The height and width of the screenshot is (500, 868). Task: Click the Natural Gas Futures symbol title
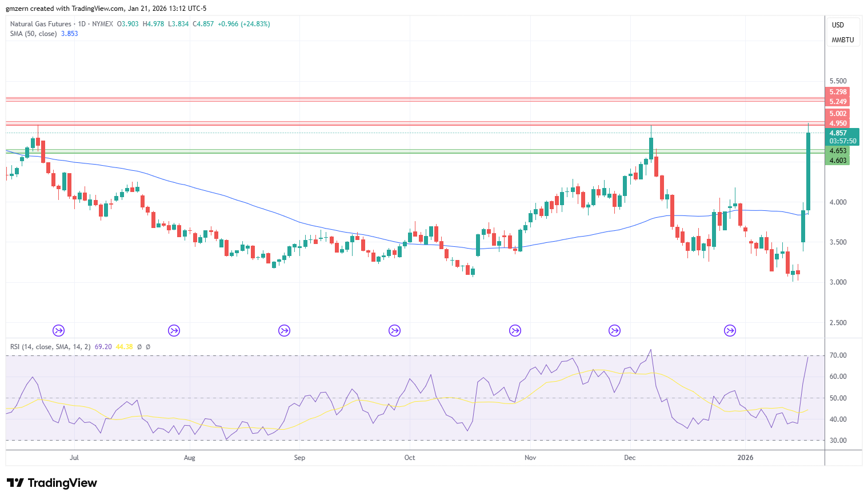tap(41, 24)
